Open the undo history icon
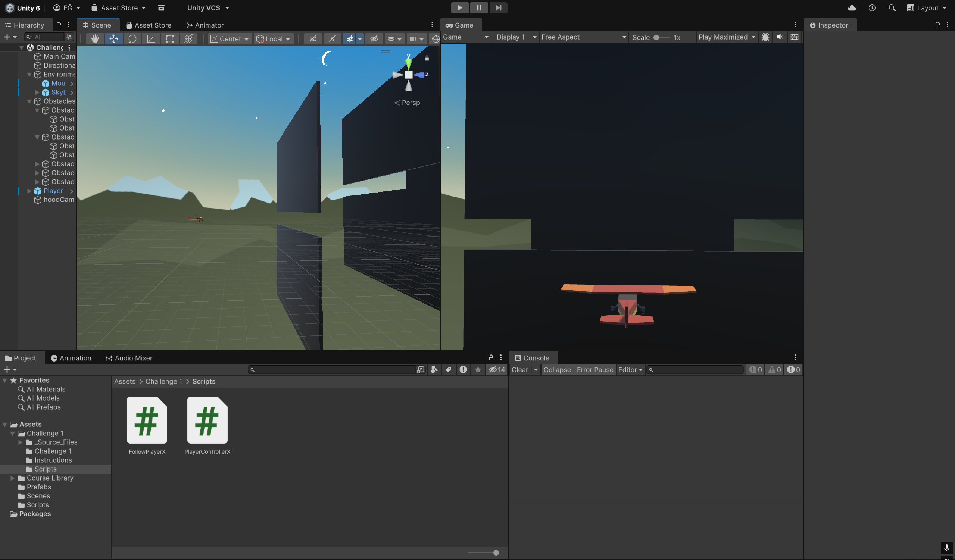 click(872, 7)
